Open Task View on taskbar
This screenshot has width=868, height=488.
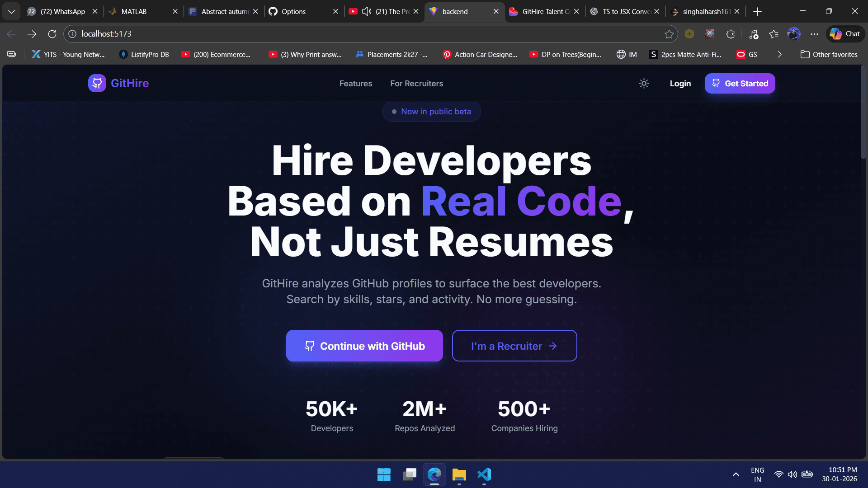tap(409, 474)
